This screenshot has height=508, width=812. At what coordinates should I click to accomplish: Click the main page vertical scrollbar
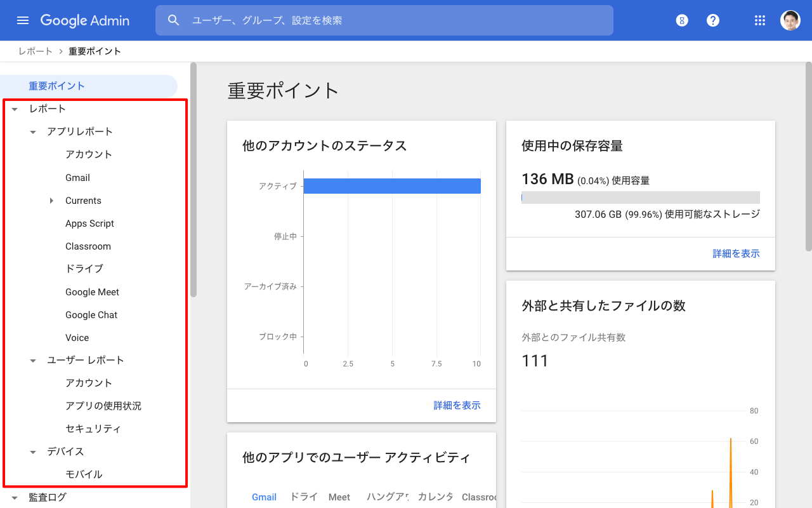tap(809, 156)
